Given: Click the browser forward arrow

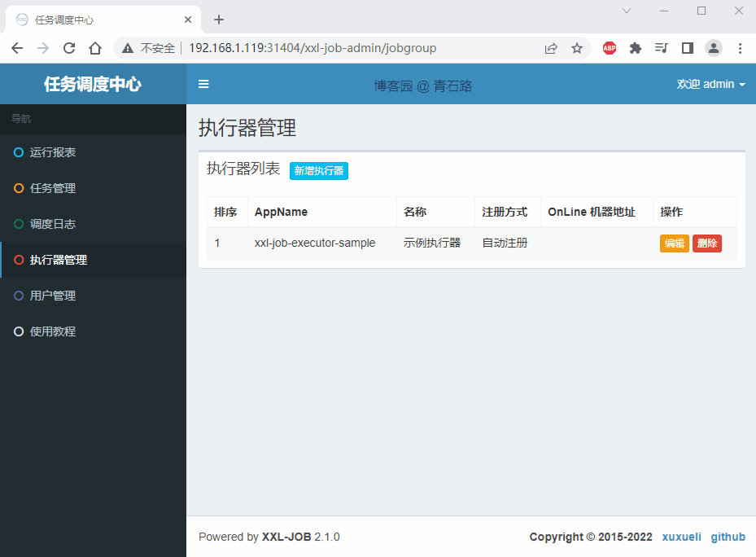Looking at the screenshot, I should tap(43, 48).
